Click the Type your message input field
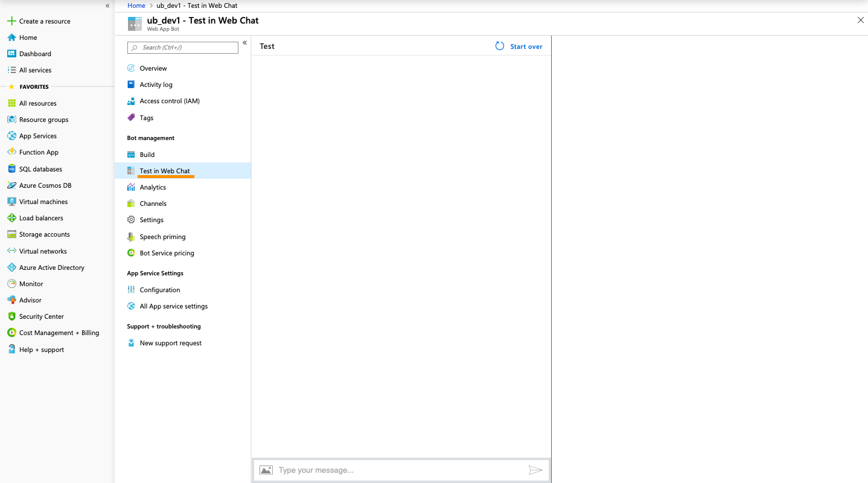868x483 pixels. [x=398, y=470]
